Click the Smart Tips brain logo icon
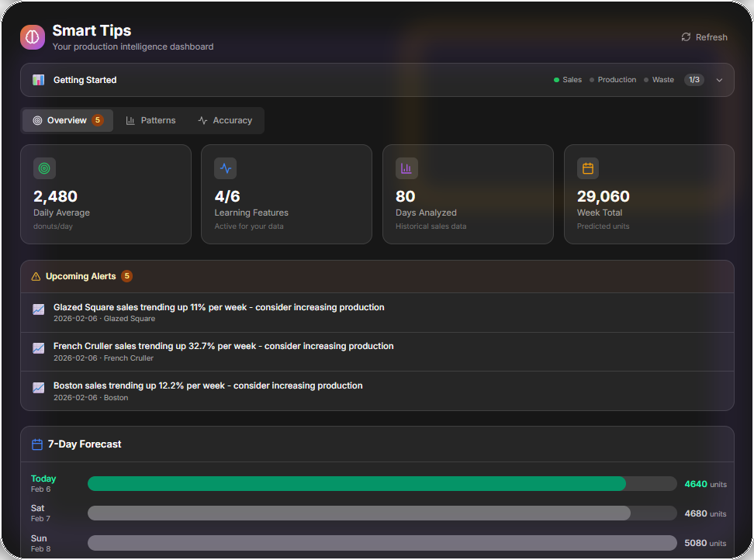The height and width of the screenshot is (560, 754). pos(33,37)
